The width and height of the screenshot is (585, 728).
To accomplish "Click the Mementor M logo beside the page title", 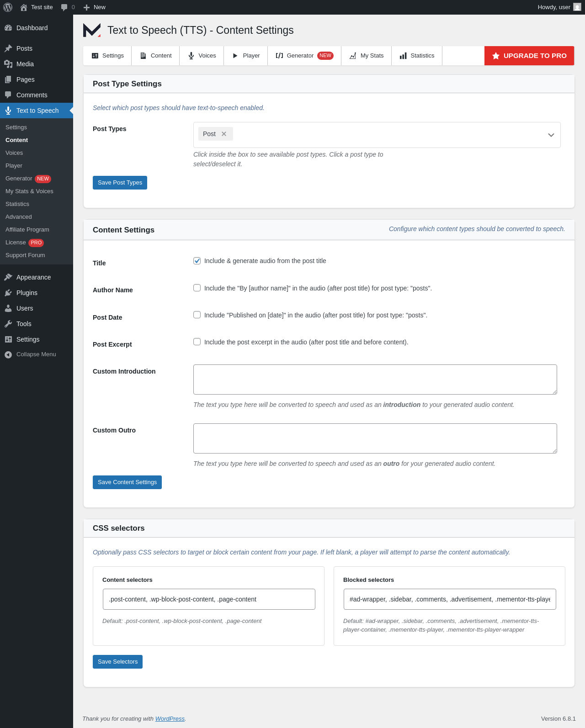I will point(92,30).
